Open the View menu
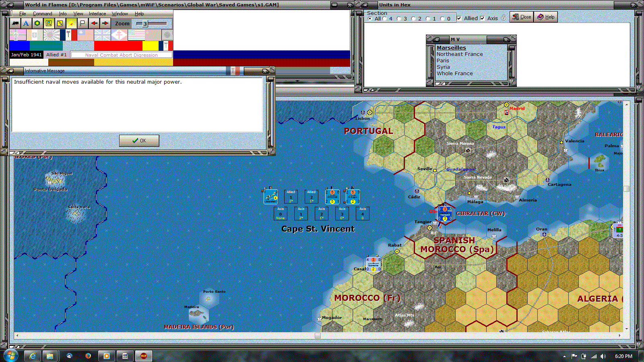 click(78, 14)
